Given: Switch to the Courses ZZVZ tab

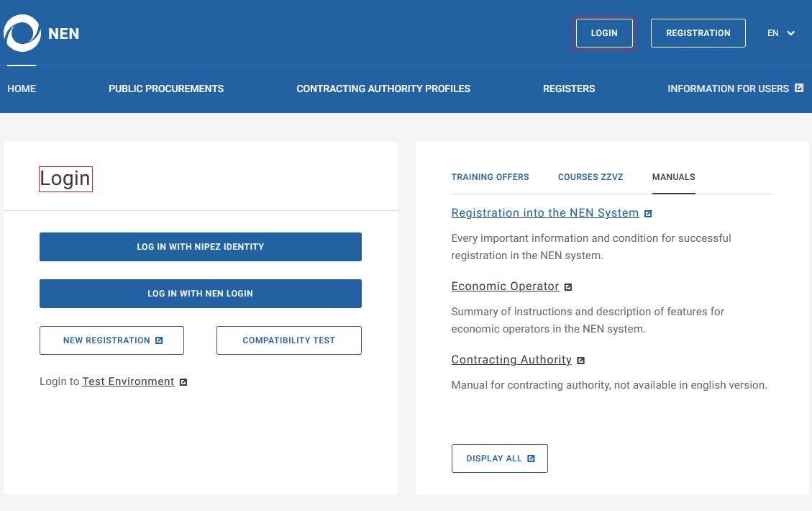Looking at the screenshot, I should tap(590, 177).
